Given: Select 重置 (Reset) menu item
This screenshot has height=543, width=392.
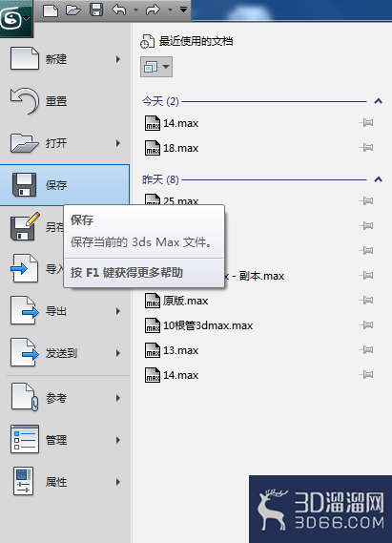Looking at the screenshot, I should pyautogui.click(x=65, y=101).
